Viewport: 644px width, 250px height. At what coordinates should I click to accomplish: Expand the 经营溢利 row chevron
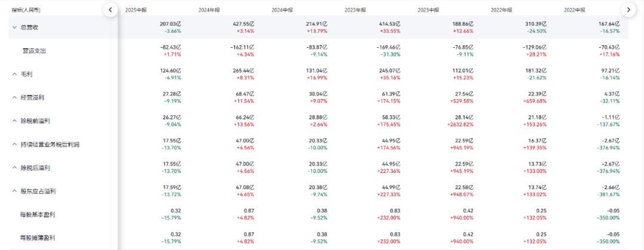(15, 97)
